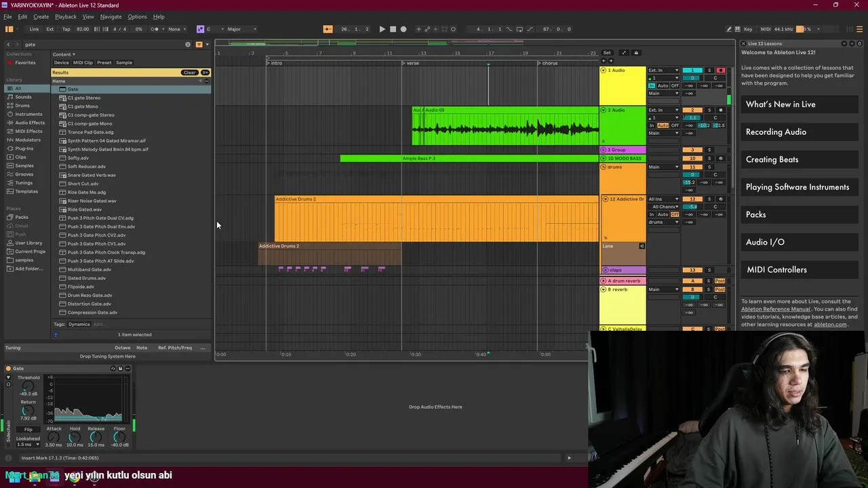The height and width of the screenshot is (488, 868).
Task: Open the Audio Effects category
Action: (x=29, y=123)
